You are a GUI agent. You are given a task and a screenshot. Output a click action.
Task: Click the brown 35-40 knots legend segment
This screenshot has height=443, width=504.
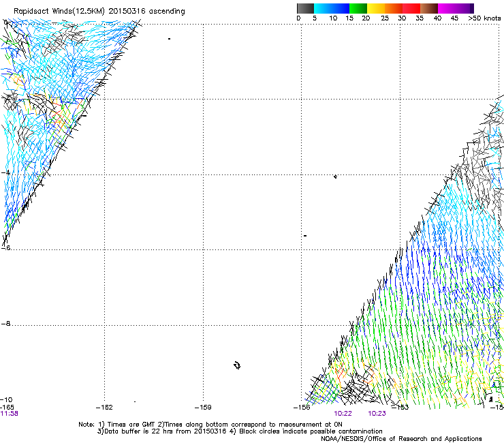[x=429, y=8]
